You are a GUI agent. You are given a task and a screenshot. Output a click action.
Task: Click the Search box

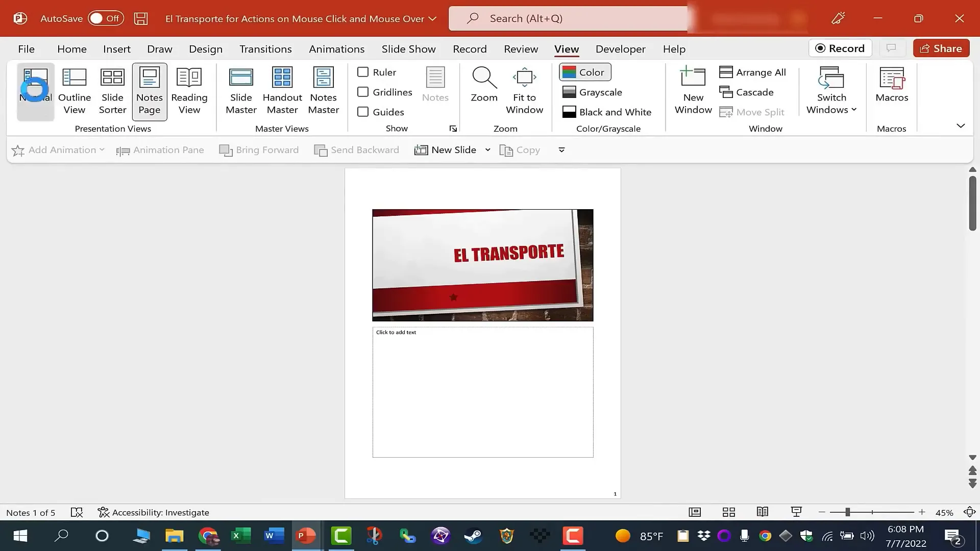click(568, 18)
